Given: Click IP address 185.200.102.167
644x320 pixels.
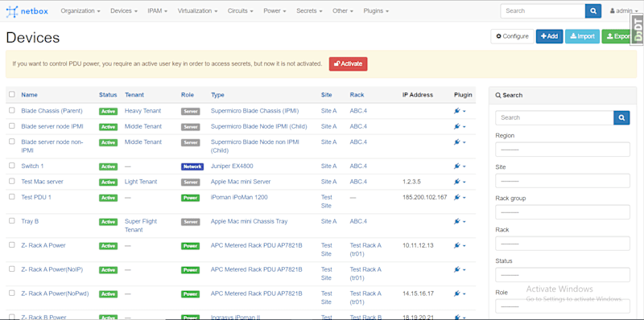Looking at the screenshot, I should pyautogui.click(x=425, y=197).
